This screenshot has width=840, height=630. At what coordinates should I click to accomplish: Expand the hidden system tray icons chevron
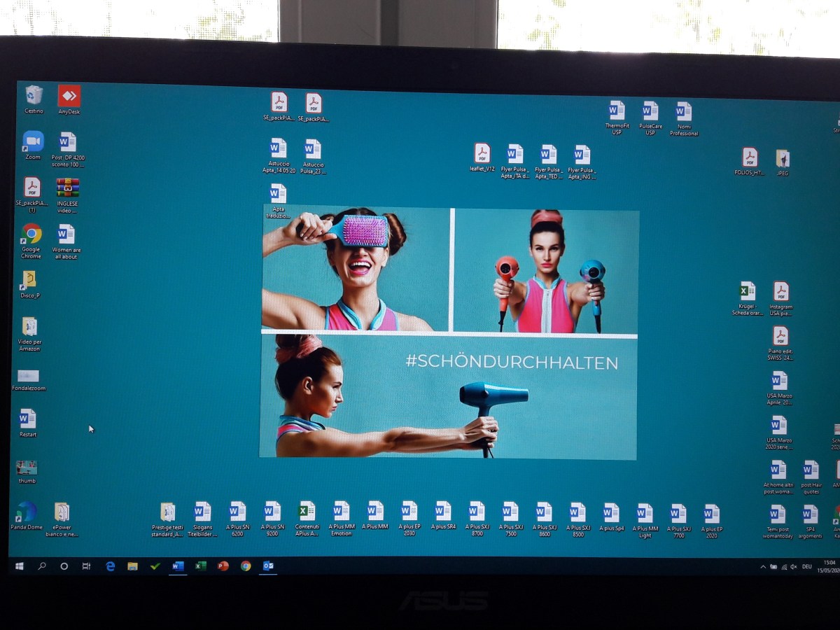click(x=763, y=566)
